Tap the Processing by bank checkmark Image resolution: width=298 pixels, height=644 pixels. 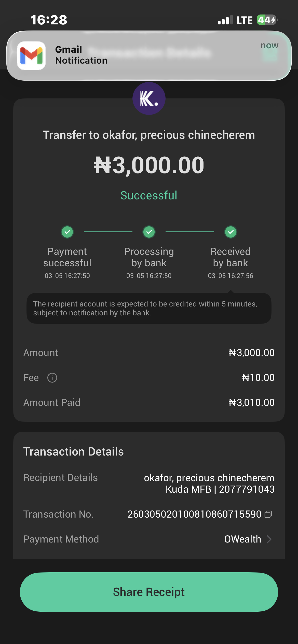pos(149,232)
